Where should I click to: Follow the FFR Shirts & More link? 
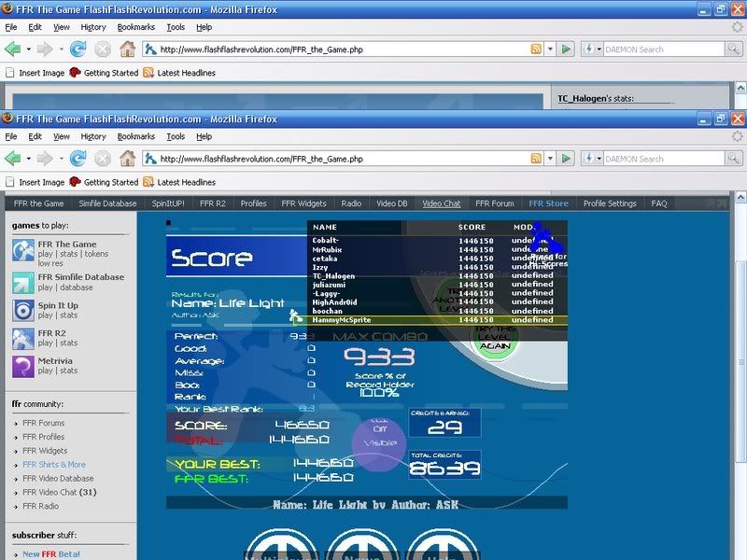(x=53, y=465)
